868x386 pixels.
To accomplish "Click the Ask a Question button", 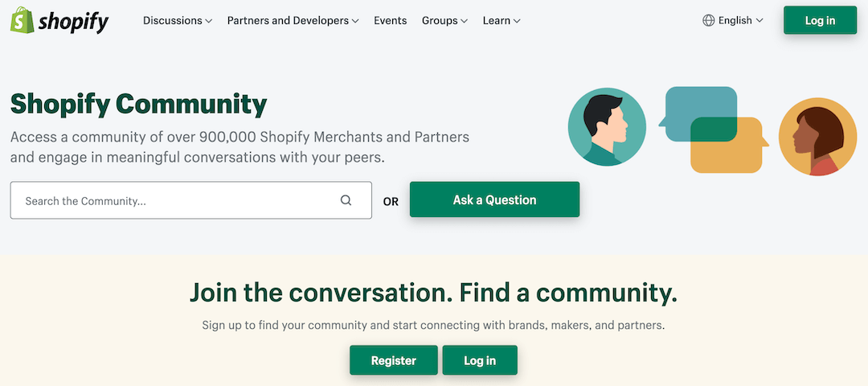I will point(494,199).
